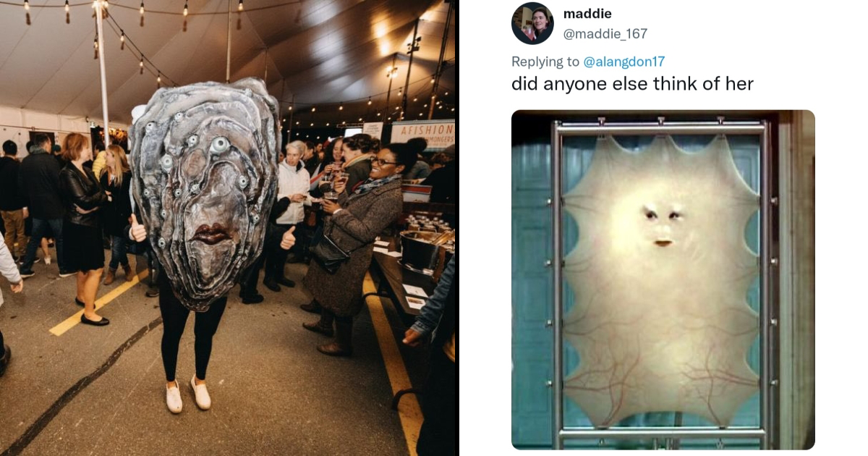
Task: Click the @maddie_167 handle
Action: click(x=605, y=33)
